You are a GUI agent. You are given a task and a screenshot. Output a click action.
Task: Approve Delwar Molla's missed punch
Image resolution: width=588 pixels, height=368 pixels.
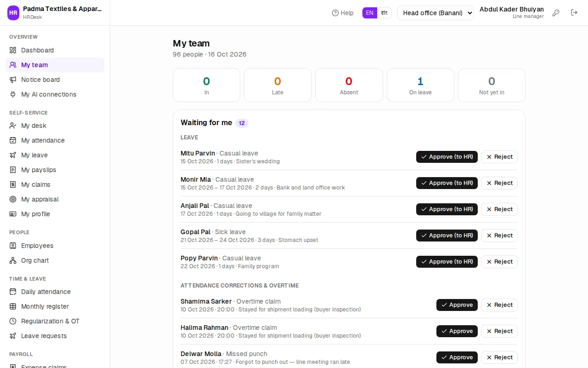tap(457, 357)
